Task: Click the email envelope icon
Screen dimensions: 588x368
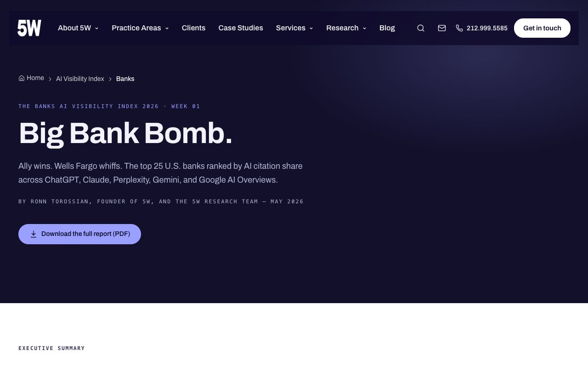Action: (x=442, y=28)
